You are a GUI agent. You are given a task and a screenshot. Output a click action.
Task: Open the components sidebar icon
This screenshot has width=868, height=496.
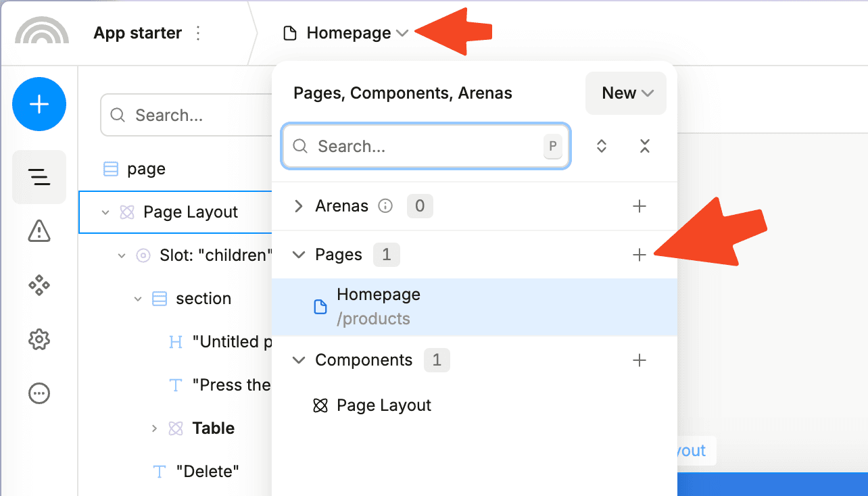click(39, 285)
